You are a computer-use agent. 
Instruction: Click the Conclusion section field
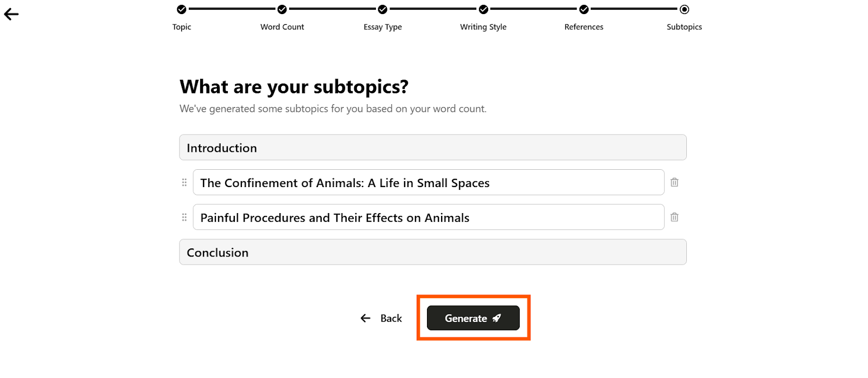coord(433,252)
